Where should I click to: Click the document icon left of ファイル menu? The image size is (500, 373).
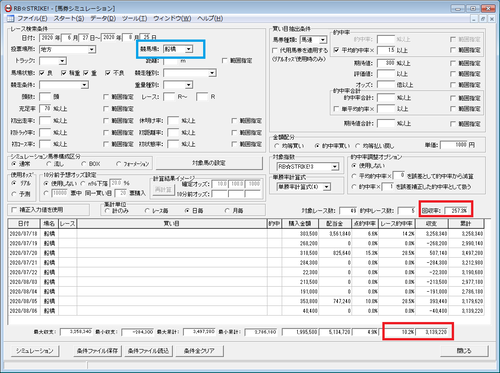pos(11,18)
